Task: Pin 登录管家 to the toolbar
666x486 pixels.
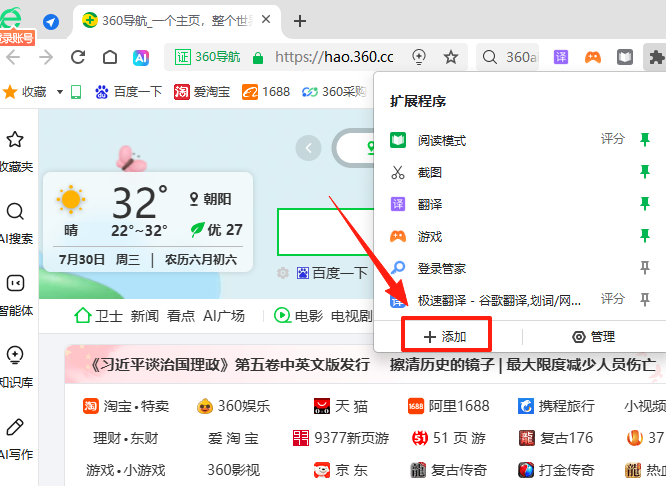Action: coord(645,268)
